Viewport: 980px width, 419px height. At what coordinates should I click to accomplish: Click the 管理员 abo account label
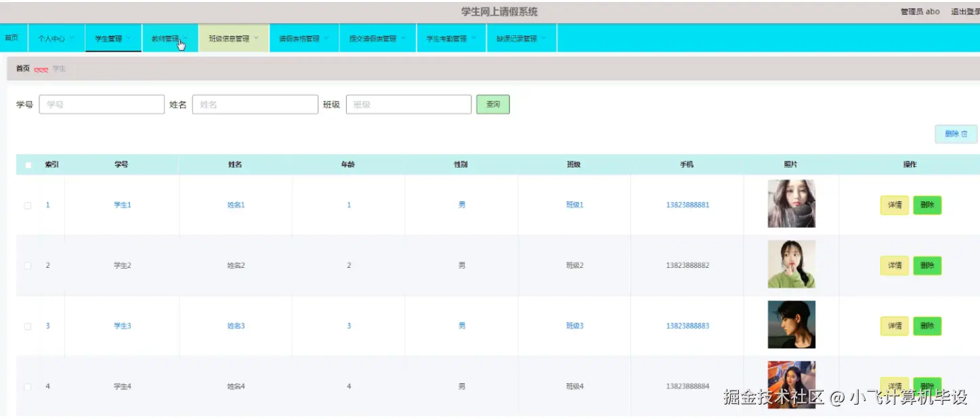tap(920, 12)
